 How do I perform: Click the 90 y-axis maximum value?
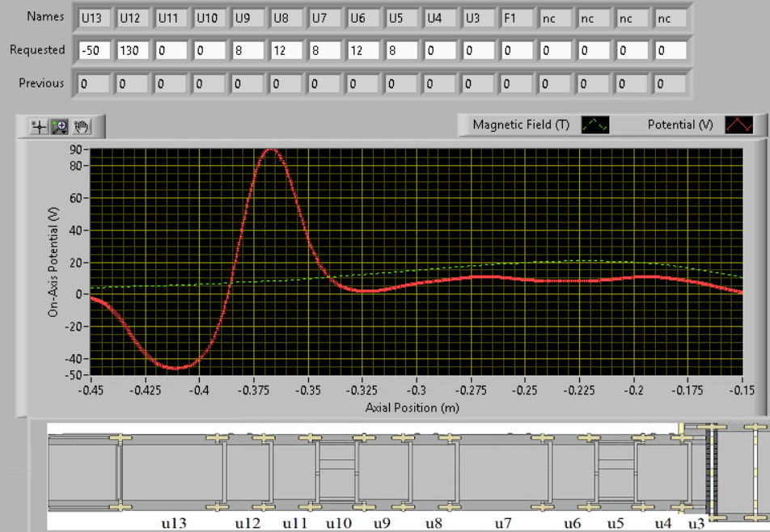[x=76, y=150]
